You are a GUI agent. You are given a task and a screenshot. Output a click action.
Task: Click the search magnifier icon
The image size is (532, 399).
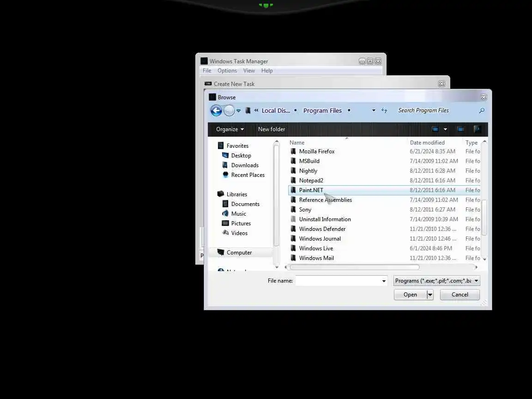(482, 111)
